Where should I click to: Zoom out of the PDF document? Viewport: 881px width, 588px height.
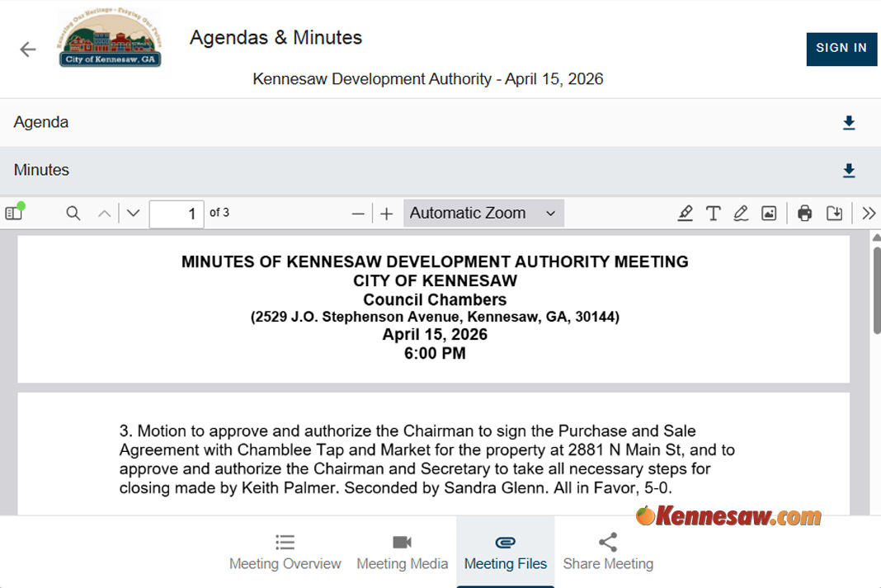(x=358, y=214)
